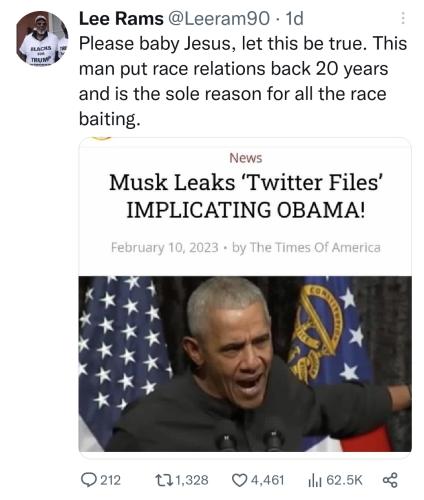Click the Lee Rams display name
Screen dimensions: 424x500
[x=121, y=18]
